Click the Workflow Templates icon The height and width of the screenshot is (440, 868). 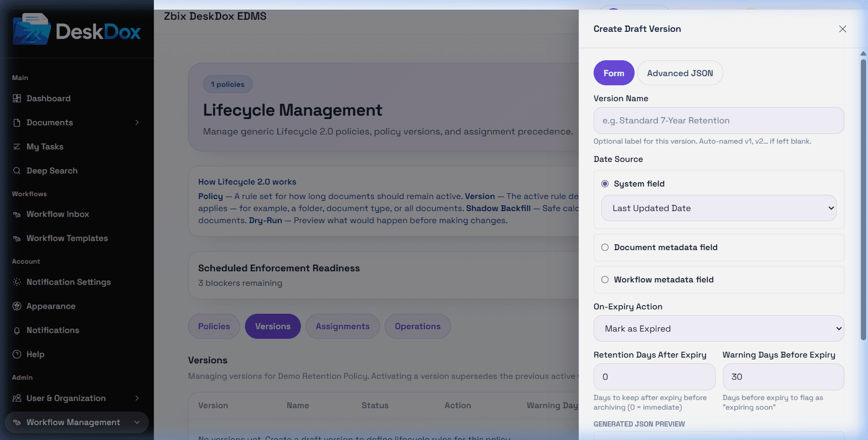click(17, 238)
